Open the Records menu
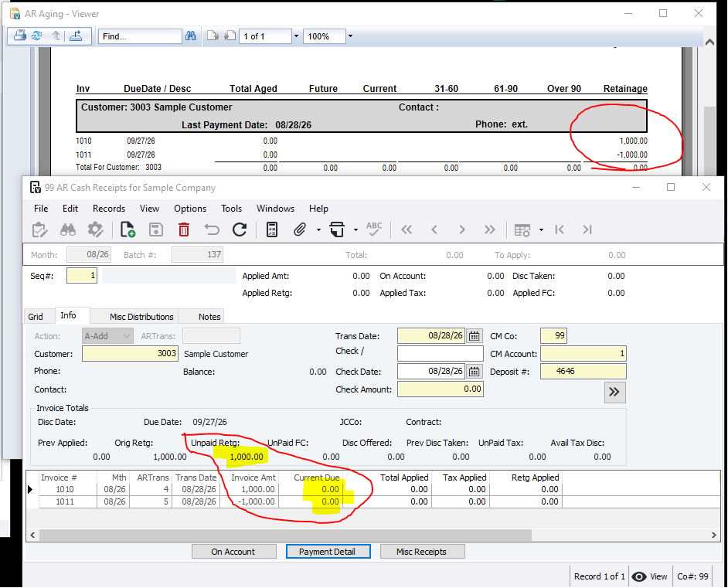 click(x=109, y=209)
